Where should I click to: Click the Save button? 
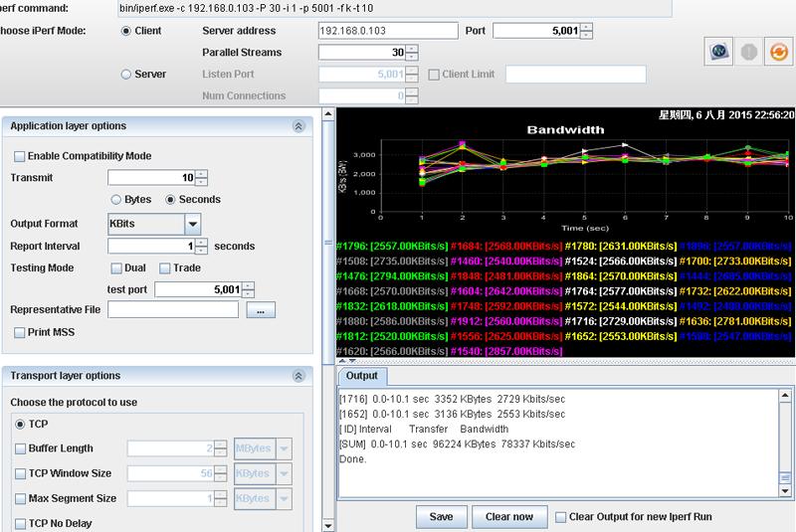pos(441,516)
